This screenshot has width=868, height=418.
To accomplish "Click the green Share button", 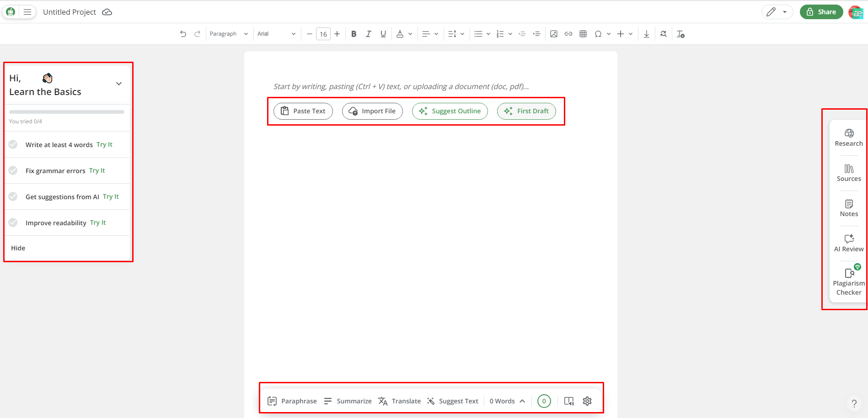I will 821,12.
